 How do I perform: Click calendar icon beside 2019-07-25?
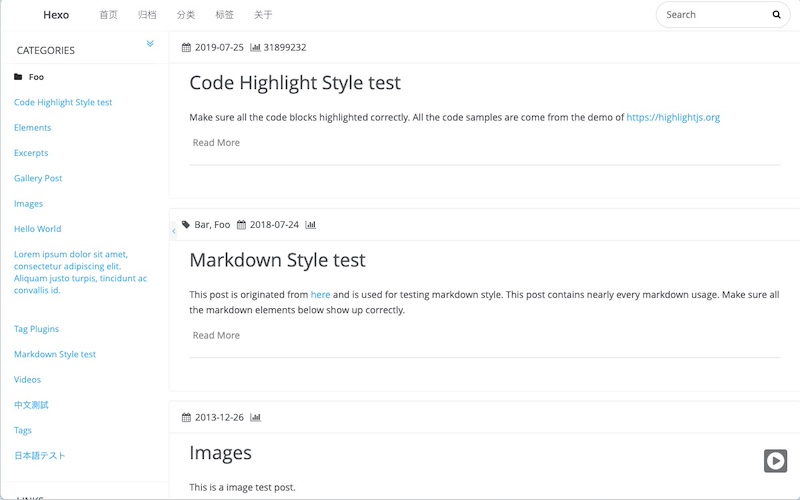[x=187, y=47]
